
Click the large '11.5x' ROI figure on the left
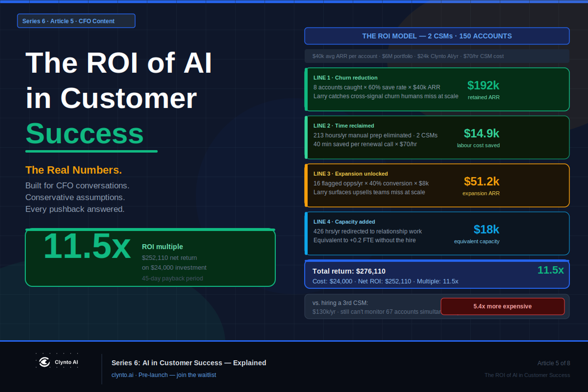tap(87, 246)
